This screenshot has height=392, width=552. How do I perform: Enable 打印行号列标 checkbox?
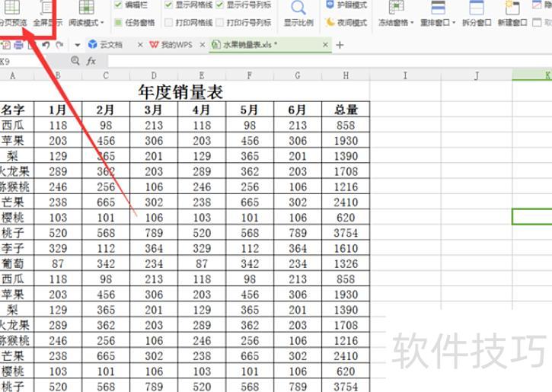(x=220, y=23)
